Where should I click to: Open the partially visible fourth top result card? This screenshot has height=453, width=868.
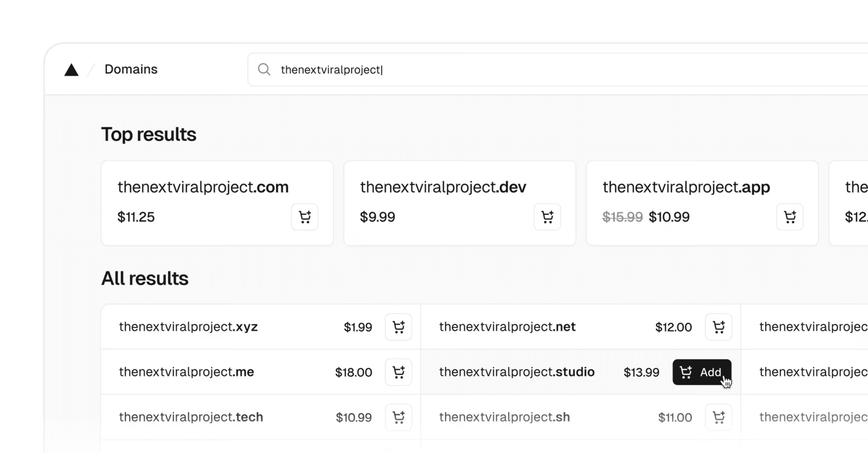[x=852, y=202]
